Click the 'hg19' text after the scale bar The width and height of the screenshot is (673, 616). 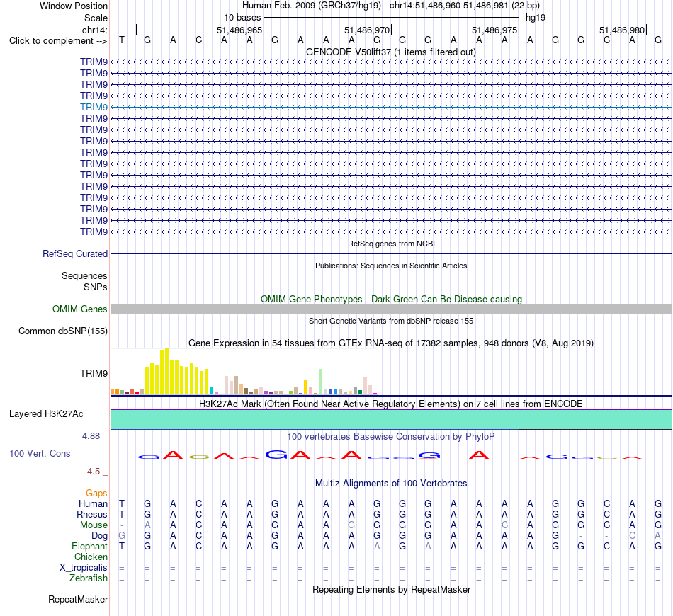click(536, 18)
